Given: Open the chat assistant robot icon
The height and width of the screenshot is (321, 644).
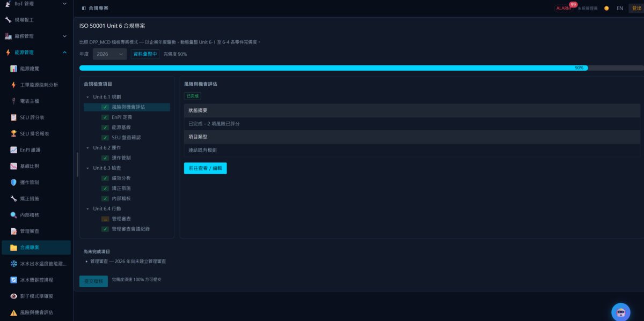Looking at the screenshot, I should tap(621, 312).
